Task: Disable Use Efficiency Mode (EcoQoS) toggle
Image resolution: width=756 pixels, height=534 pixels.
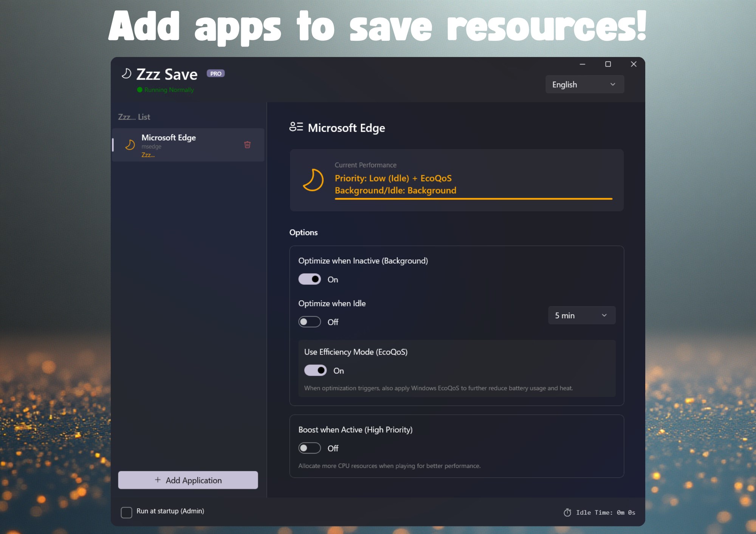Action: 315,370
